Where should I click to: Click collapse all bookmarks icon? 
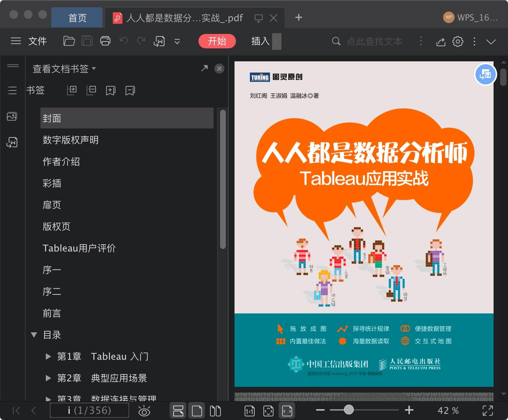coord(91,90)
